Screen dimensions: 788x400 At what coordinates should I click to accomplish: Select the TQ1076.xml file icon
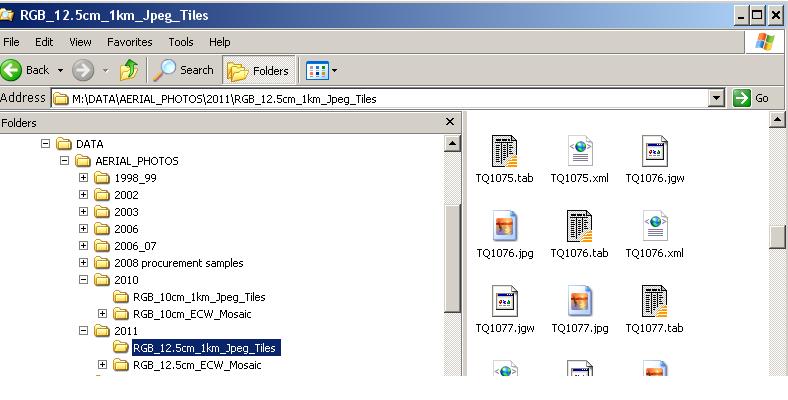(x=655, y=226)
